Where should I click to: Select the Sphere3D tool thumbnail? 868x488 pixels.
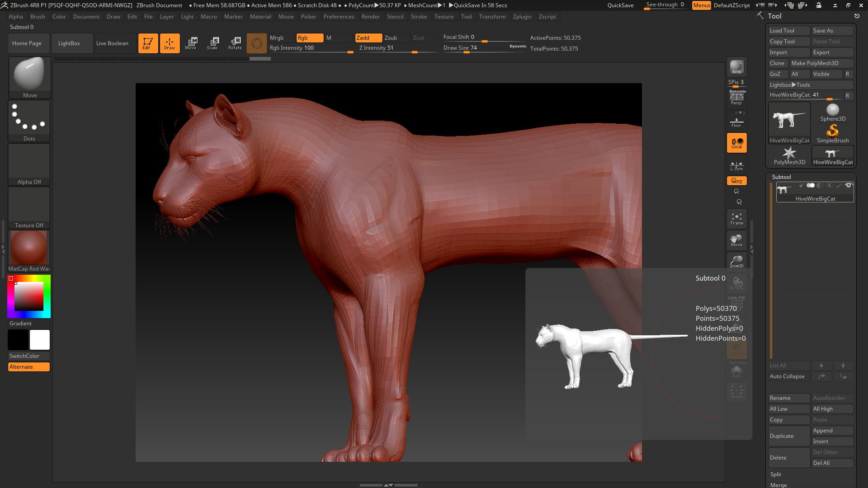[x=833, y=113]
